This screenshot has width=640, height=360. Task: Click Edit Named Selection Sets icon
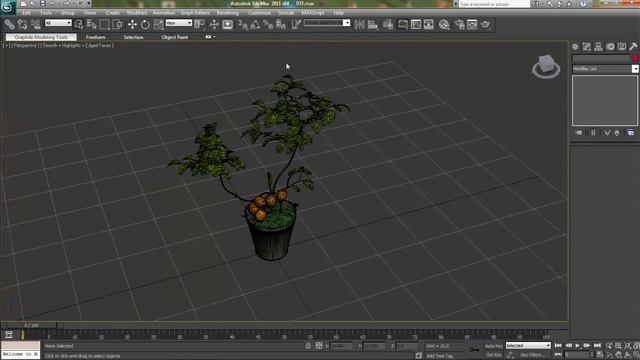coord(296,24)
